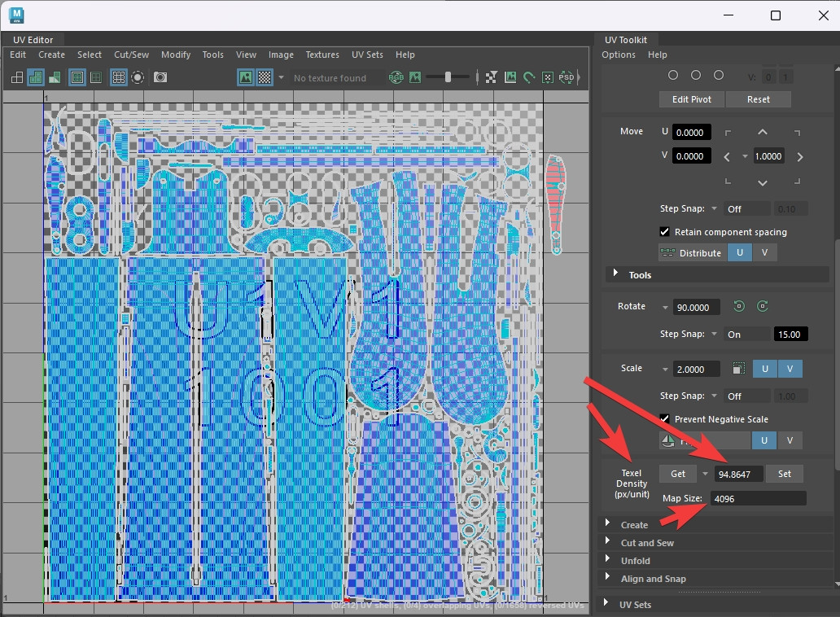Rotate UVs counterclockwise icon
The image size is (840, 617).
click(739, 306)
